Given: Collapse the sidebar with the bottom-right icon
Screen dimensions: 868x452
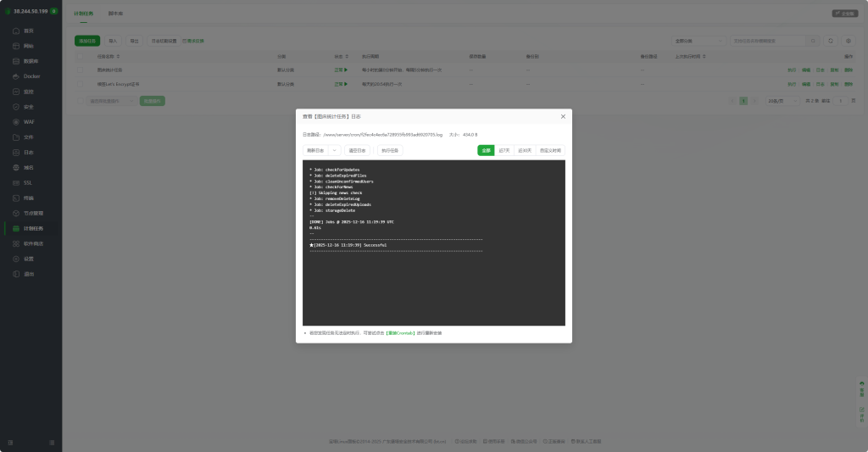Looking at the screenshot, I should [52, 443].
